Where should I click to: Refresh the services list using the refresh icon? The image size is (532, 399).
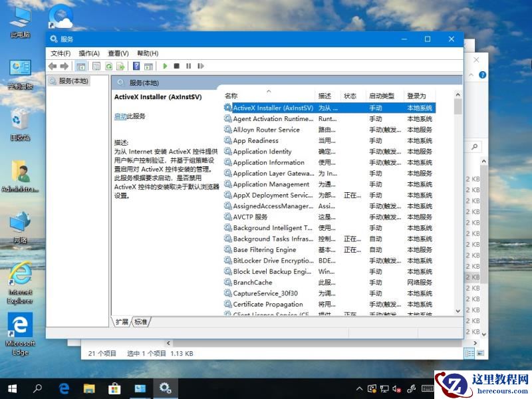(109, 66)
